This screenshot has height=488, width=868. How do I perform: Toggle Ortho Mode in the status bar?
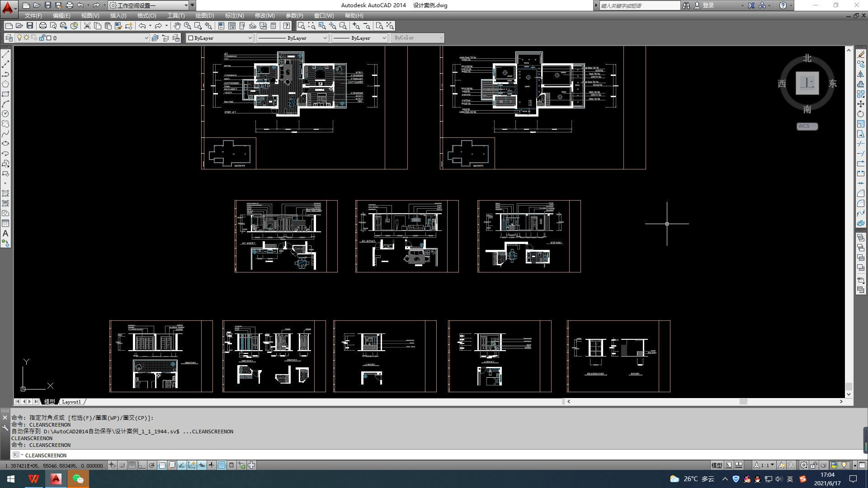tap(142, 465)
